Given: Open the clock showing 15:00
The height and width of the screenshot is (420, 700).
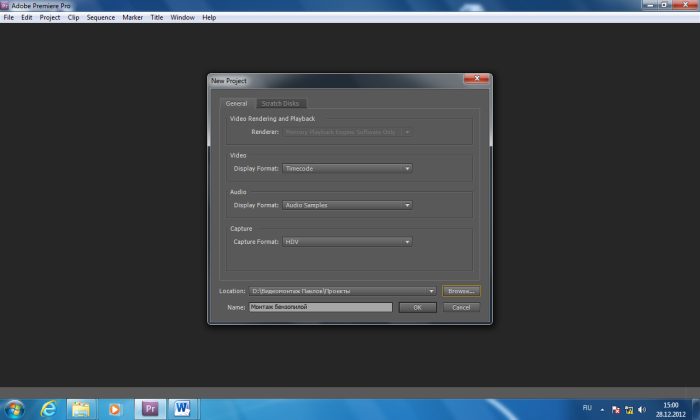Looking at the screenshot, I should pos(671,409).
